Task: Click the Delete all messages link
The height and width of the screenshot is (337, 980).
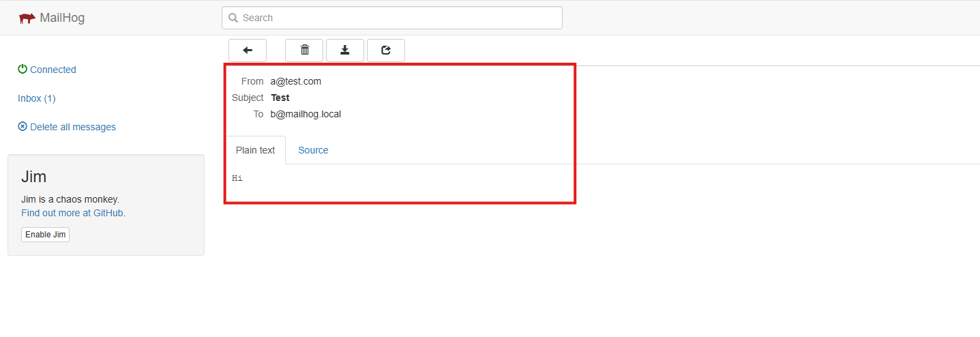Action: 72,127
